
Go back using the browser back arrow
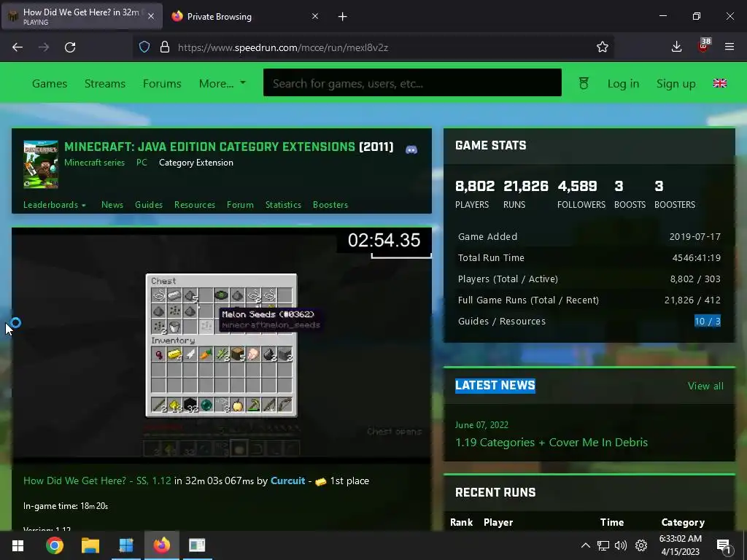pyautogui.click(x=18, y=47)
